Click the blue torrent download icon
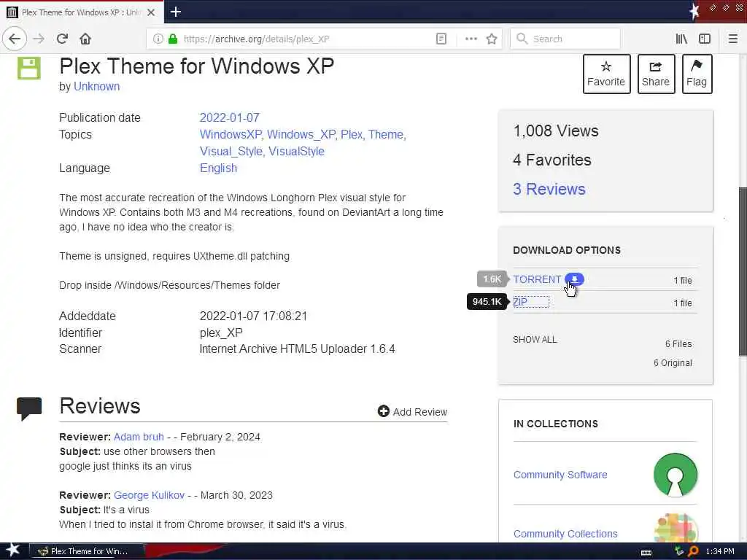This screenshot has width=747, height=560. (574, 279)
